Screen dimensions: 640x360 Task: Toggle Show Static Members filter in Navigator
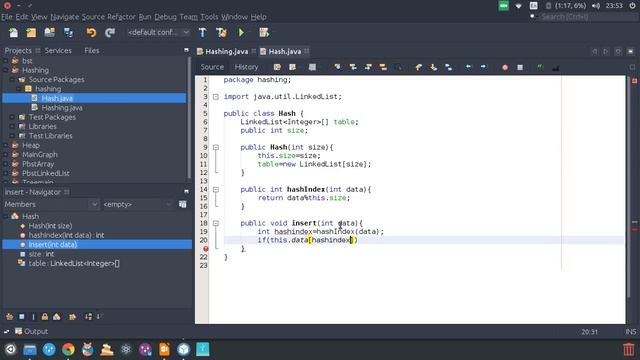pyautogui.click(x=33, y=316)
